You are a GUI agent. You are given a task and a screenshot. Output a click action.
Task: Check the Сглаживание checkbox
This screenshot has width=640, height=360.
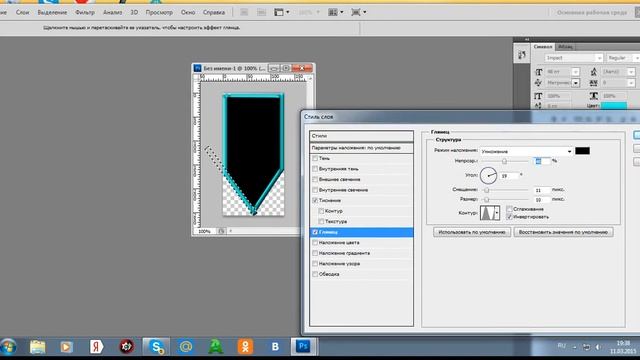coord(509,209)
